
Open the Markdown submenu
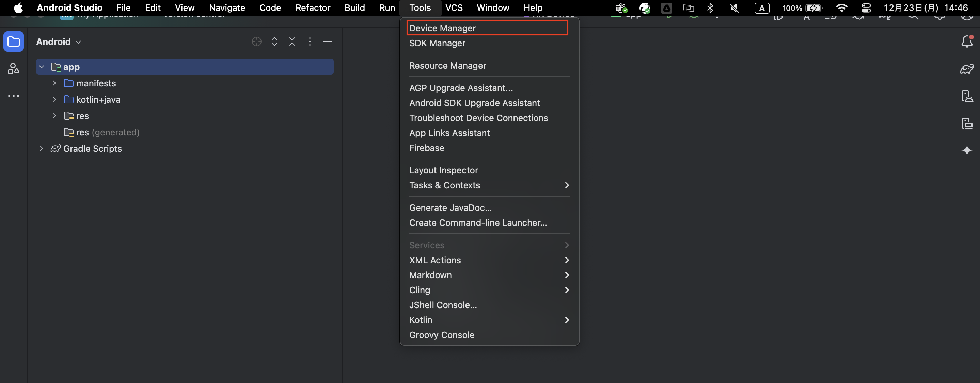489,275
